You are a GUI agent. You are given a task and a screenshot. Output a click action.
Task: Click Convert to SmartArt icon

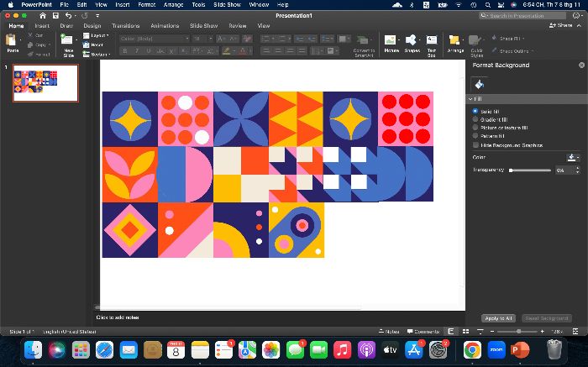point(363,40)
